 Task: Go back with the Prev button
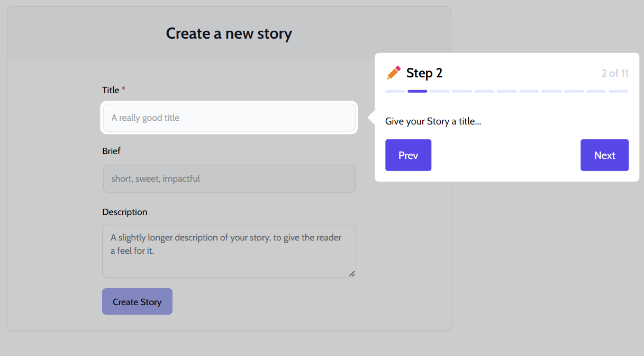coord(408,155)
